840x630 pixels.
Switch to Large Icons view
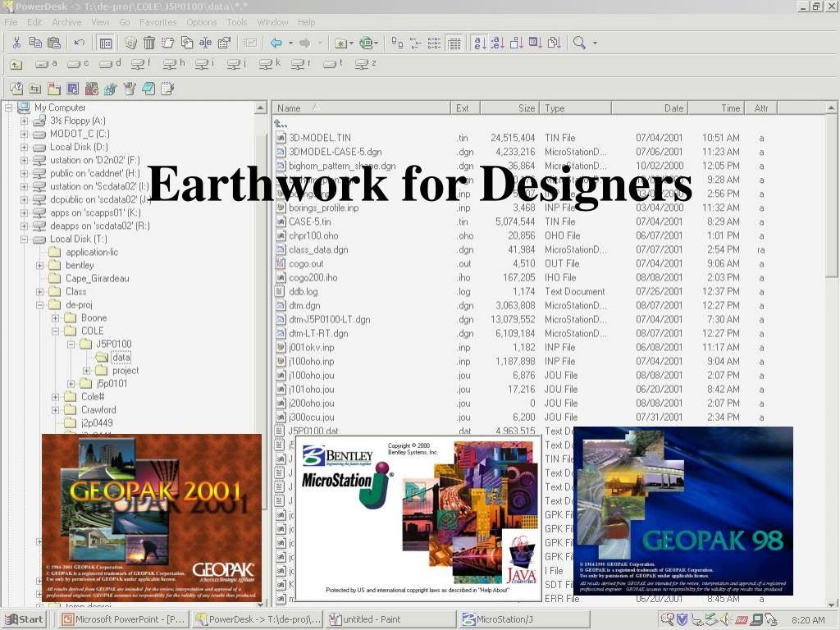pyautogui.click(x=397, y=43)
